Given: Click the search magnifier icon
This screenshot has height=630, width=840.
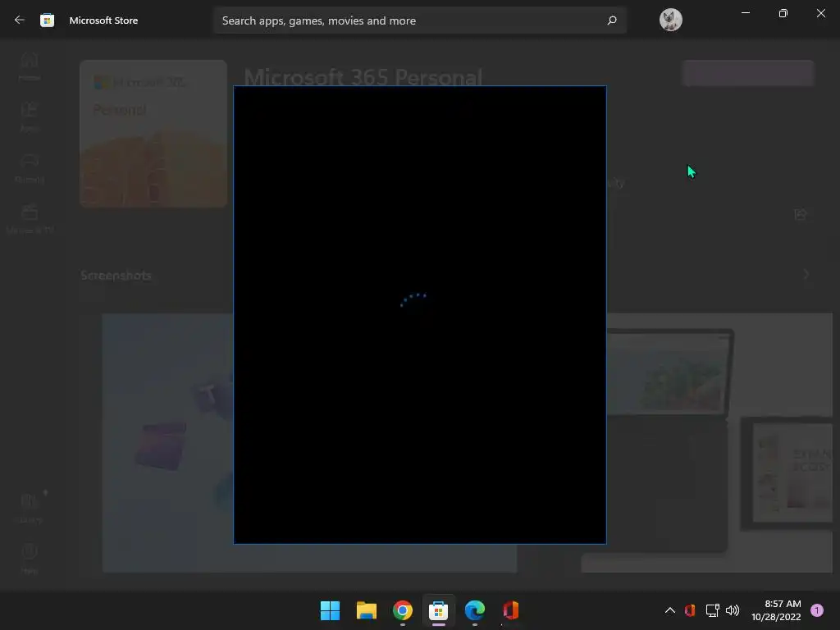Looking at the screenshot, I should 612,21.
